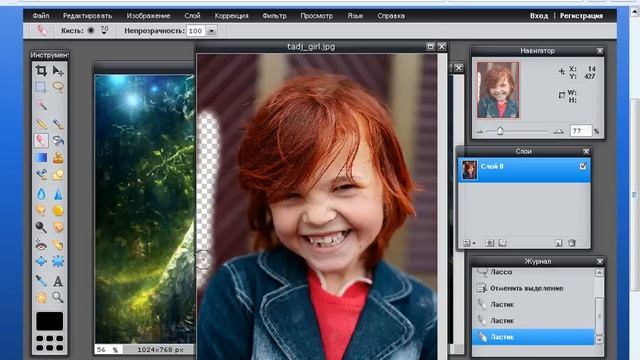Select the Sharpen triangle tool
This screenshot has width=640, height=360.
58,194
